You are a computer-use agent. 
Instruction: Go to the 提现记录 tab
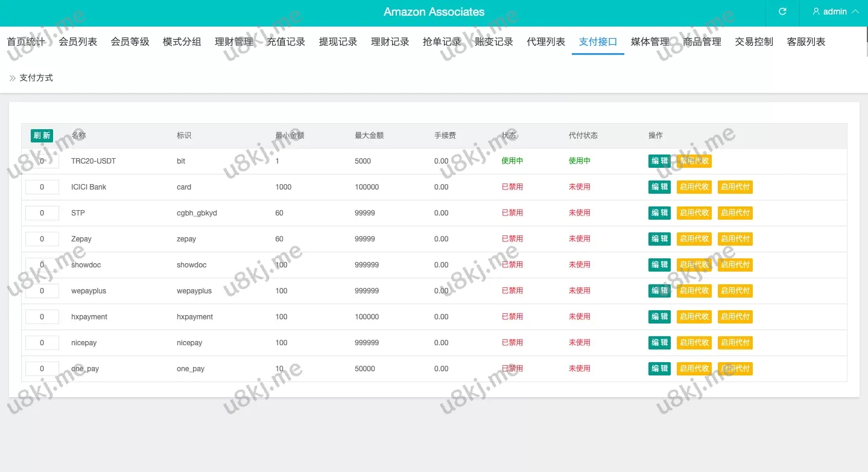pyautogui.click(x=338, y=42)
